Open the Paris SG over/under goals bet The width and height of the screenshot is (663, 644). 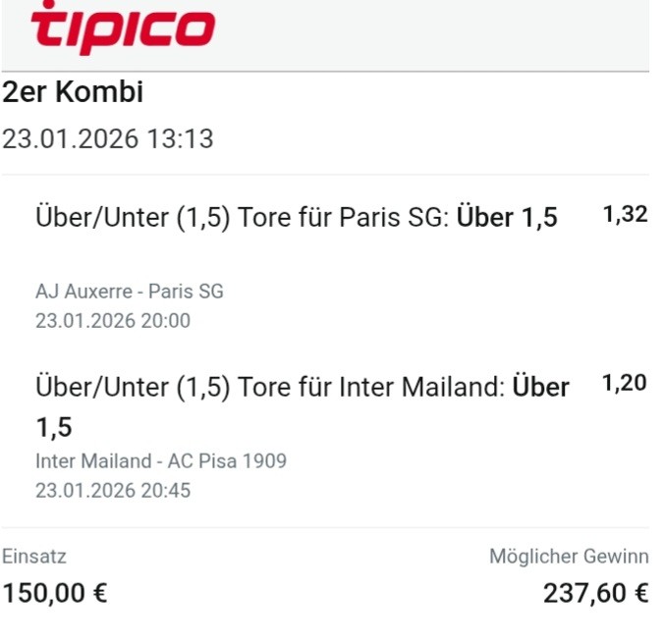coord(241,217)
